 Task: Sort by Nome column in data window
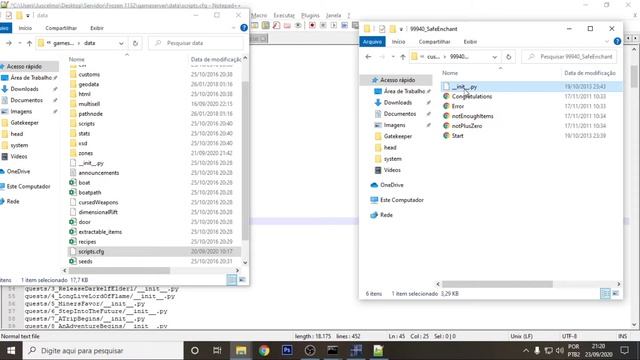click(x=76, y=59)
